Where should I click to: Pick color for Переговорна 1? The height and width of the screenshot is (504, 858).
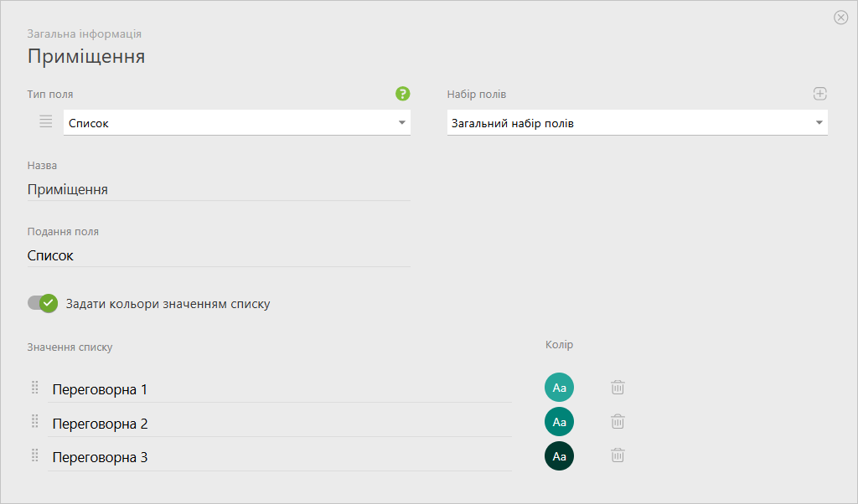coord(559,388)
